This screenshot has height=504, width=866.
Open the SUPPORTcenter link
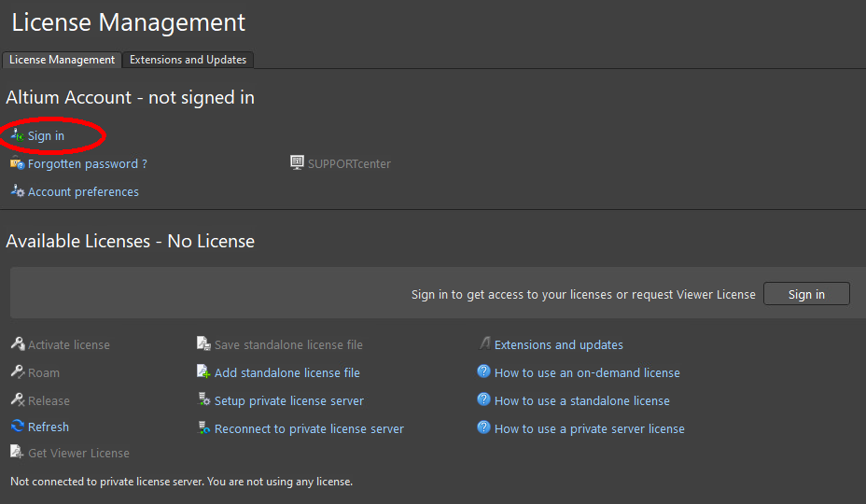[349, 164]
